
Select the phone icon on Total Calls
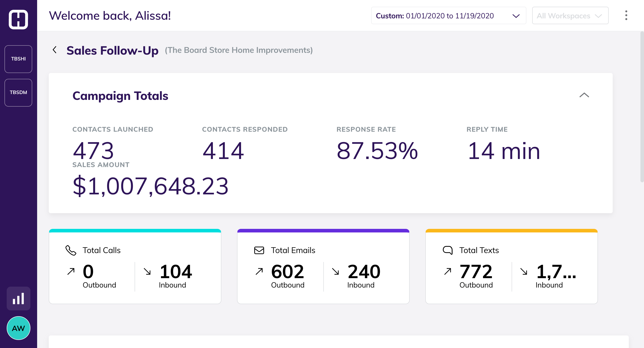pyautogui.click(x=71, y=250)
